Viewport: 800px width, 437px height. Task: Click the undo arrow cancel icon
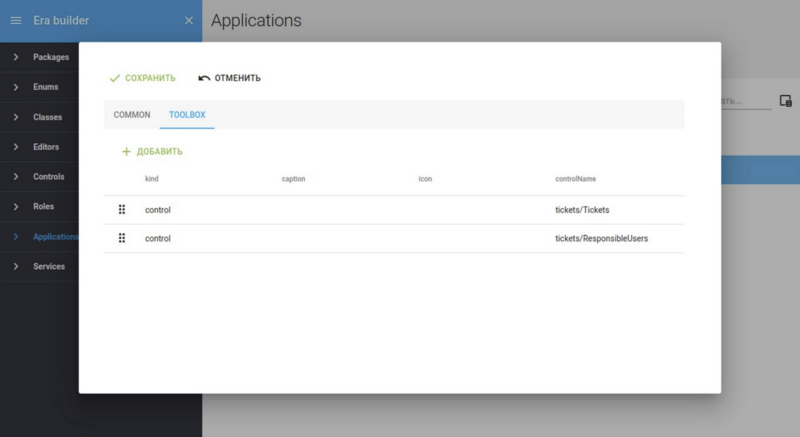coord(204,78)
